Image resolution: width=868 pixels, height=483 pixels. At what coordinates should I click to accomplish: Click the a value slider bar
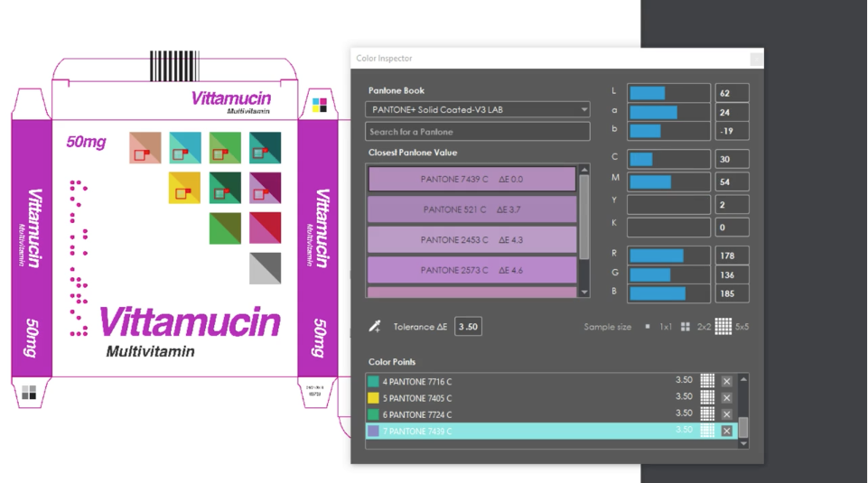(668, 112)
